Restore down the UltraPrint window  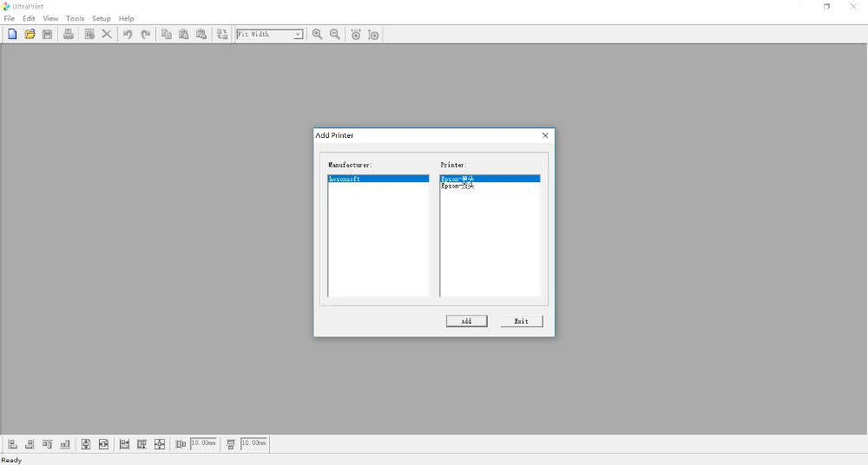coord(827,7)
